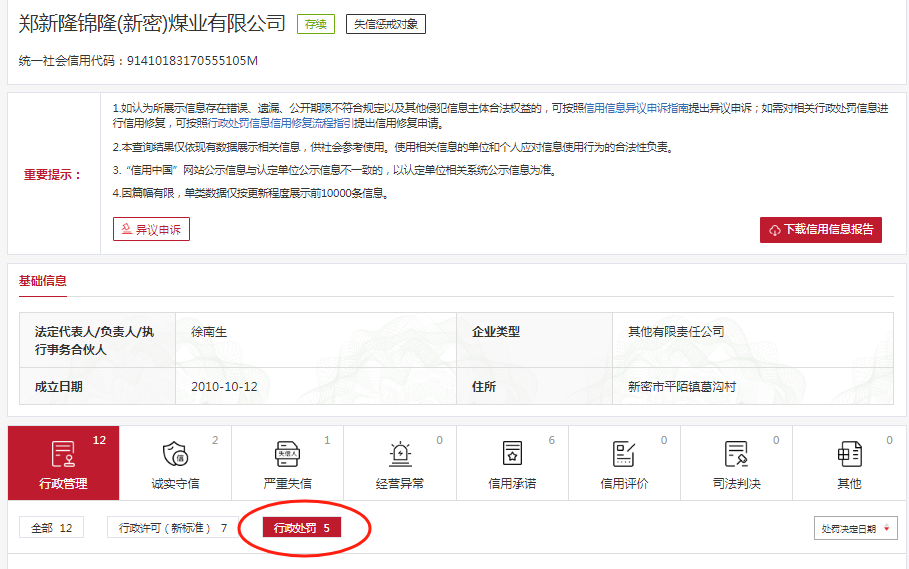Click the 失信惩戒对象 tag
The image size is (909, 569).
pos(385,24)
